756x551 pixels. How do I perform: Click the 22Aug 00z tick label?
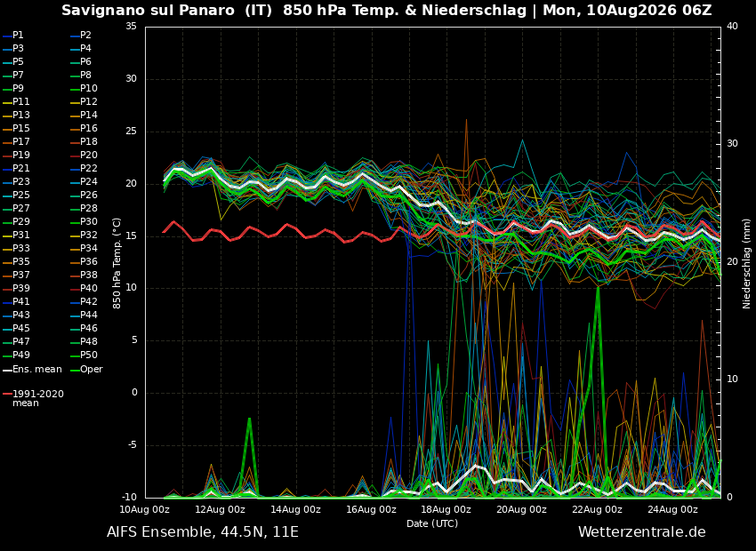tap(598, 509)
